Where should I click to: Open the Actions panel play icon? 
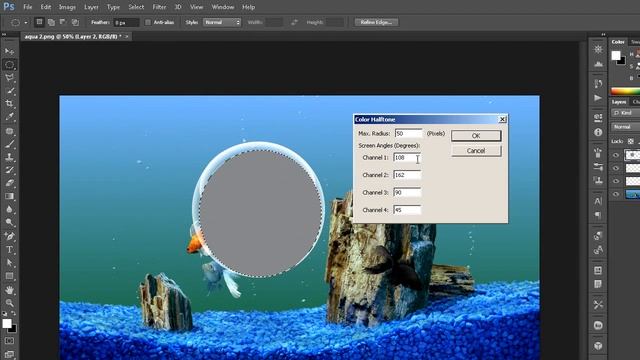[598, 98]
